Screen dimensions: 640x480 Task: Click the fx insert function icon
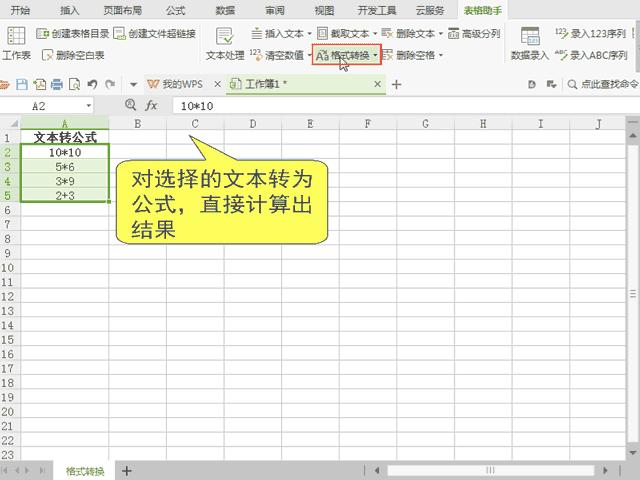tap(151, 106)
